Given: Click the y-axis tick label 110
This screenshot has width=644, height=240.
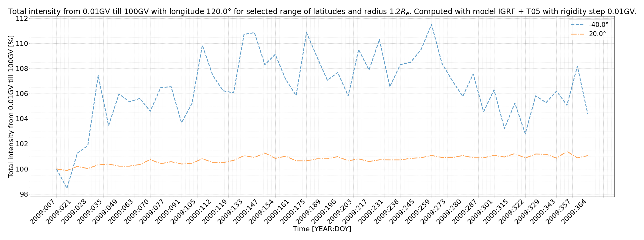Looking at the screenshot, I should [x=22, y=43].
